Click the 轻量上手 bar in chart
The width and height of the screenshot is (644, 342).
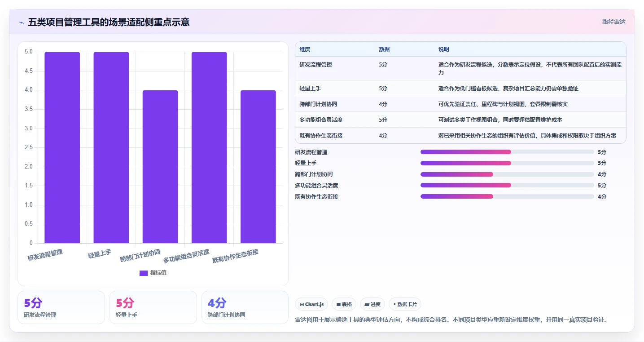point(111,147)
